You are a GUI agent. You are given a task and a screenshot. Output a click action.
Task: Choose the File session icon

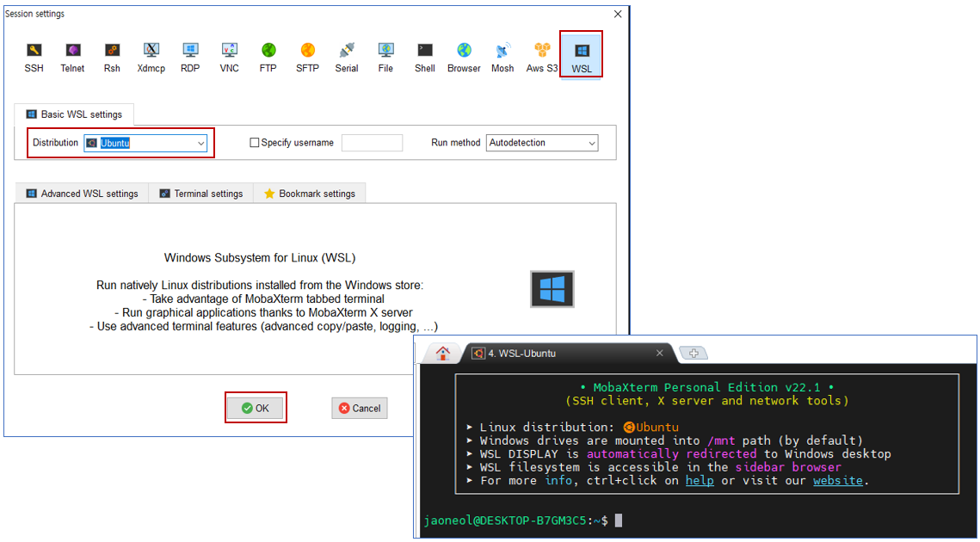click(x=385, y=58)
